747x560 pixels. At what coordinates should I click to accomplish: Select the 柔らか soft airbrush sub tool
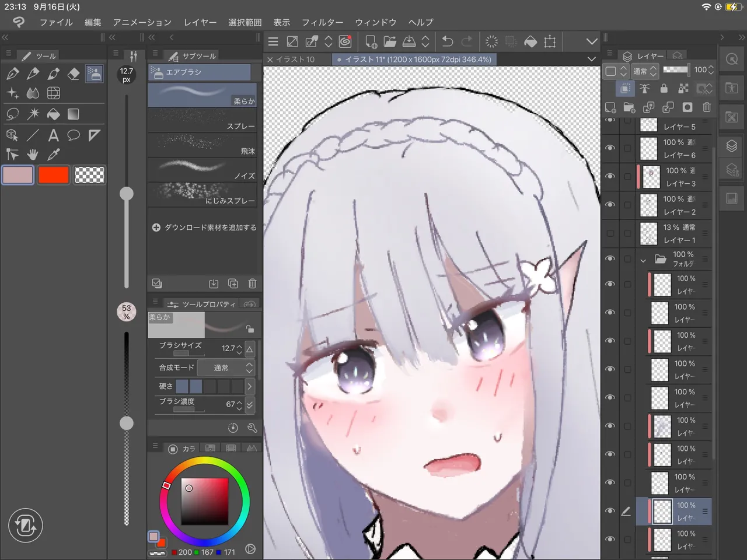pos(202,94)
